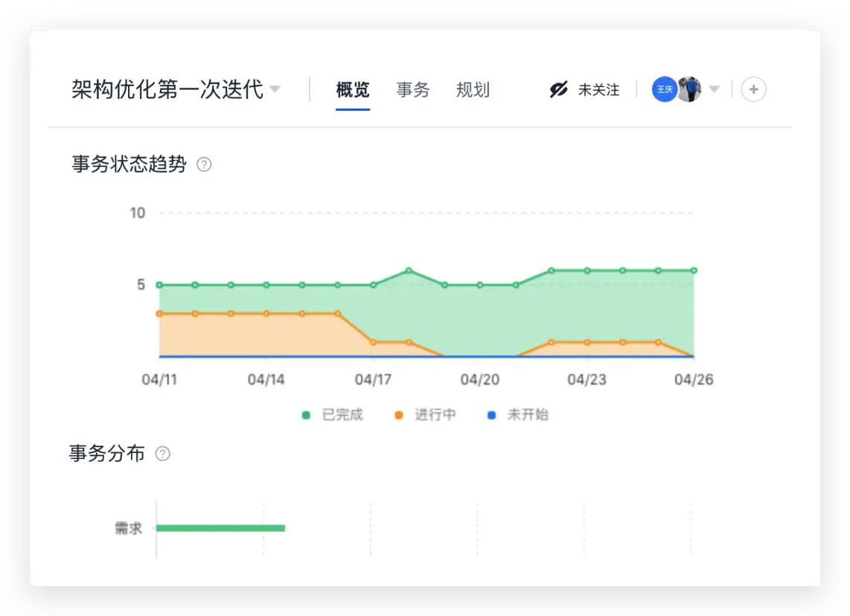Expand the member list chevron beside avatars

pyautogui.click(x=715, y=89)
